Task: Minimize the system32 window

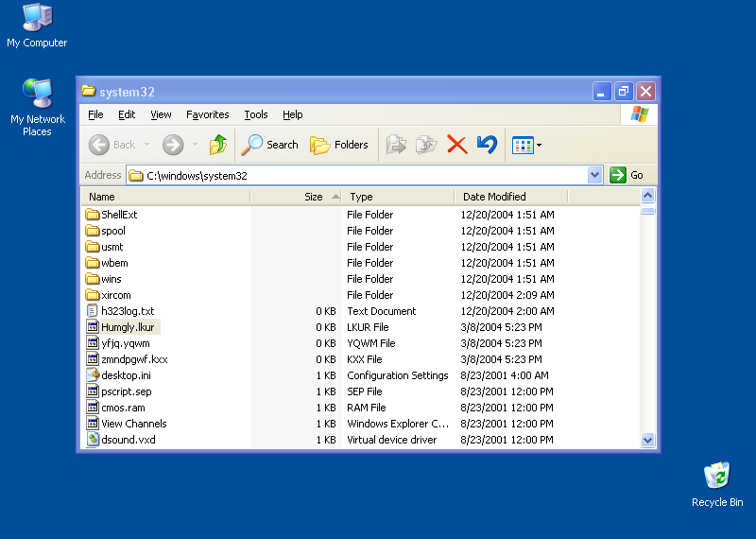Action: pos(602,91)
